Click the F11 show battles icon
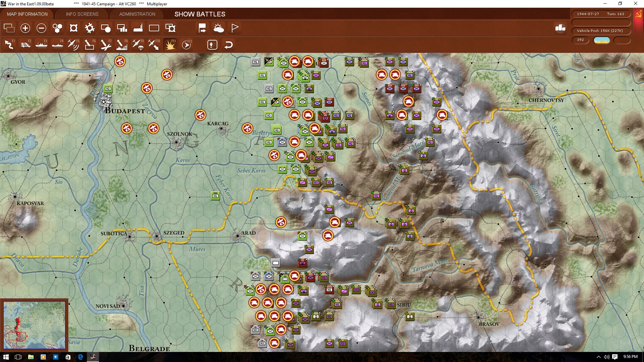Screen dimensions: 644x362 [170, 45]
